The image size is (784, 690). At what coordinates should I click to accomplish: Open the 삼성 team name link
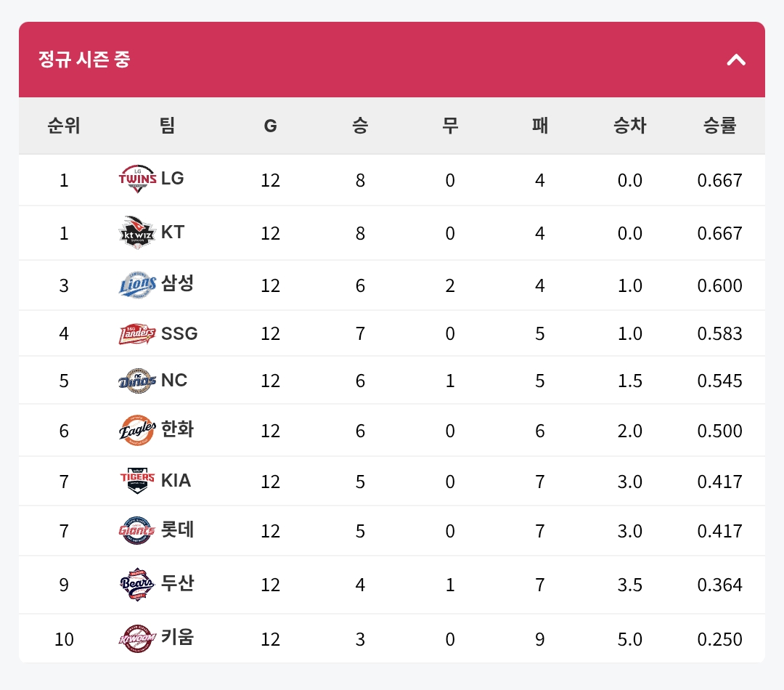point(177,284)
